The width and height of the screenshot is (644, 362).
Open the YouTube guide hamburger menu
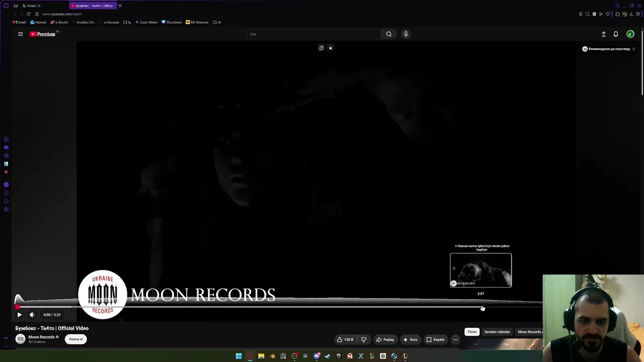click(20, 34)
